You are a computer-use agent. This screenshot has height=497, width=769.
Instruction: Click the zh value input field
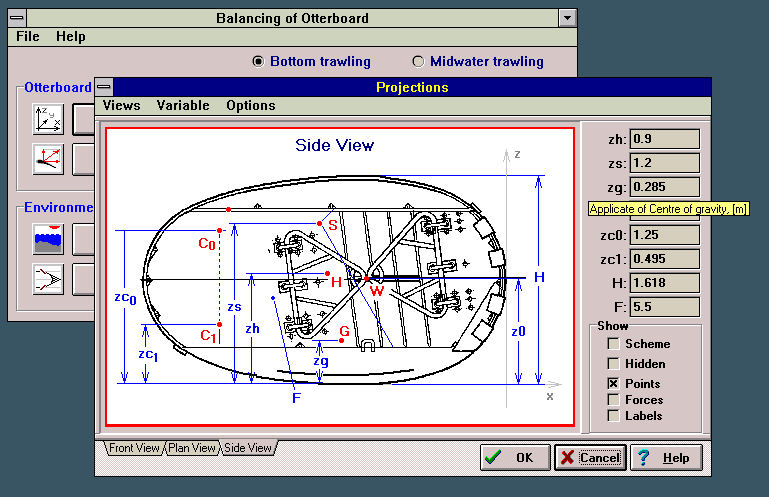click(665, 139)
